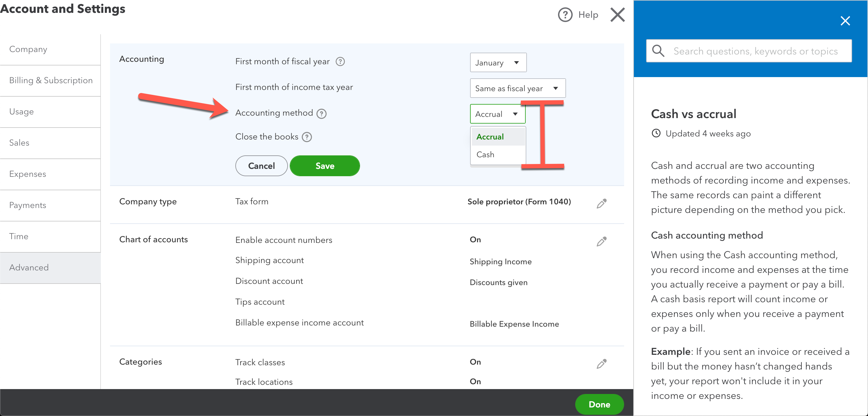This screenshot has width=868, height=416.
Task: Open the Billing & Subscription section
Action: pyautogui.click(x=51, y=80)
